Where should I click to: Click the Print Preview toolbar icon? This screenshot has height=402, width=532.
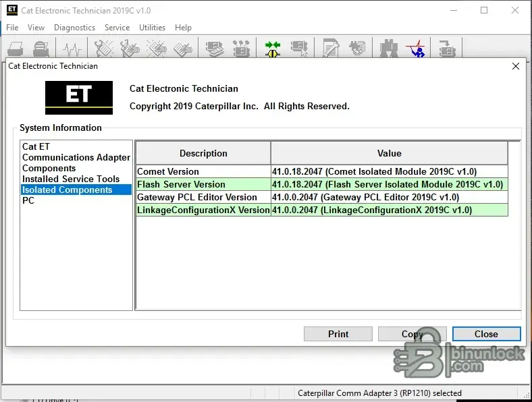pos(41,49)
